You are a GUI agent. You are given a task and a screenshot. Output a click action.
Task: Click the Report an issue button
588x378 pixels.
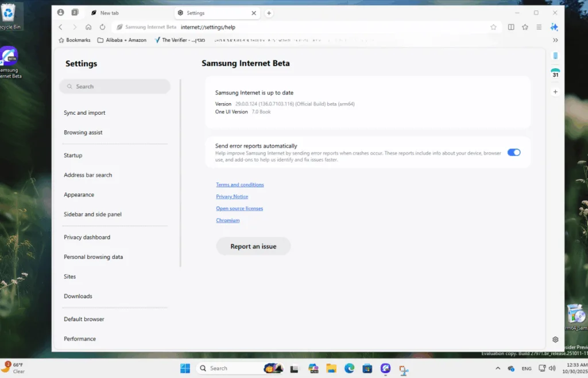(x=253, y=246)
